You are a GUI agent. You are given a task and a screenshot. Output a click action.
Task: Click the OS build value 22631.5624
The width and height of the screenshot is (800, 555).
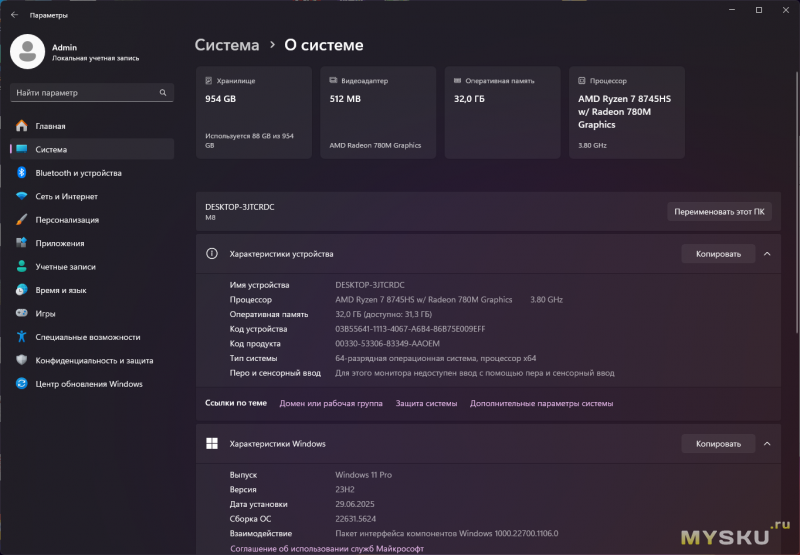coord(355,519)
